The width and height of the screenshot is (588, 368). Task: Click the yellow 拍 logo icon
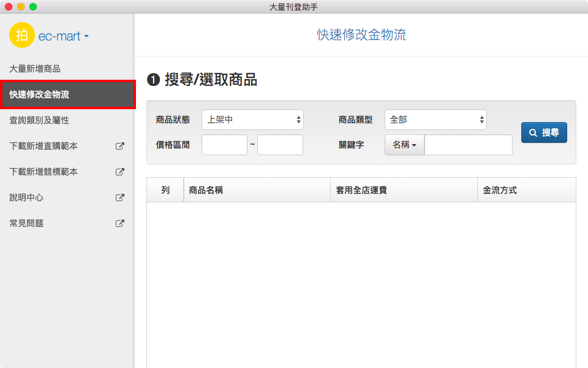(22, 36)
